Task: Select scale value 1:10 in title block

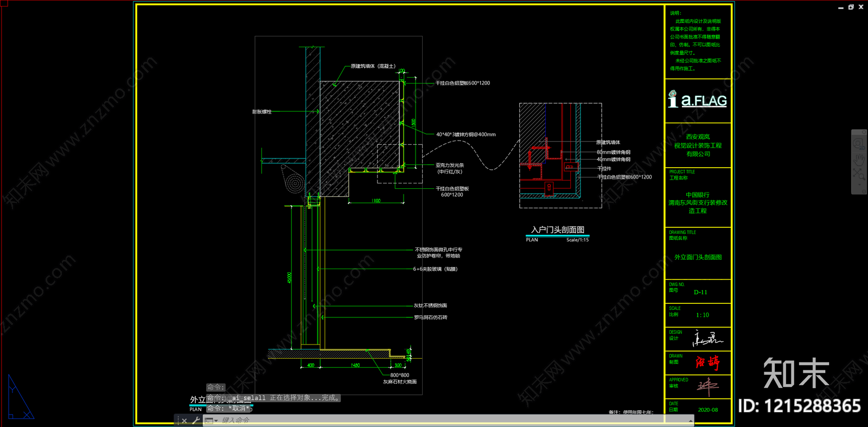Action: (x=703, y=315)
